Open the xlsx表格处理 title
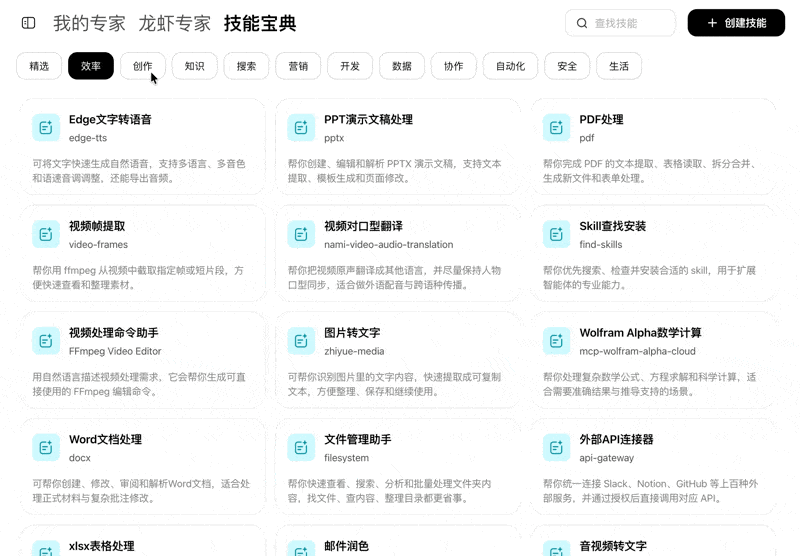 pyautogui.click(x=102, y=546)
